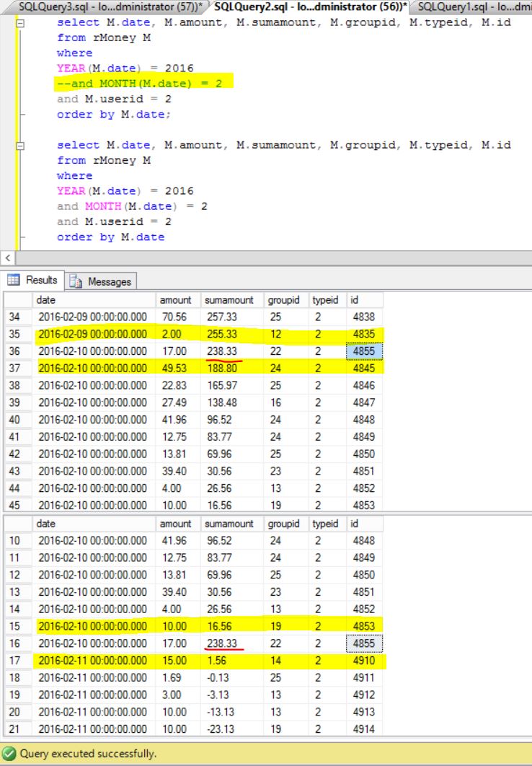Image resolution: width=532 pixels, height=766 pixels.
Task: Click the amount cell 49.53
Action: 178,369
